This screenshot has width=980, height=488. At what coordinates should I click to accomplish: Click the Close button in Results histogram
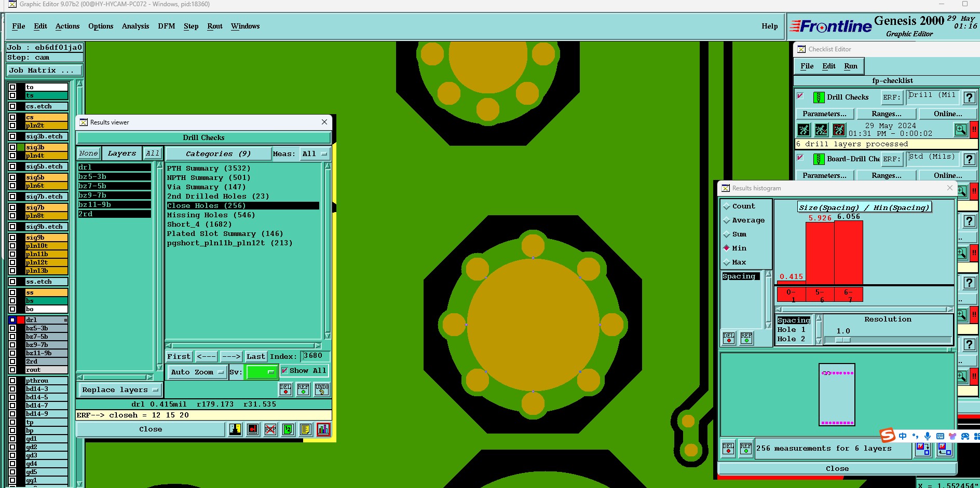point(837,469)
